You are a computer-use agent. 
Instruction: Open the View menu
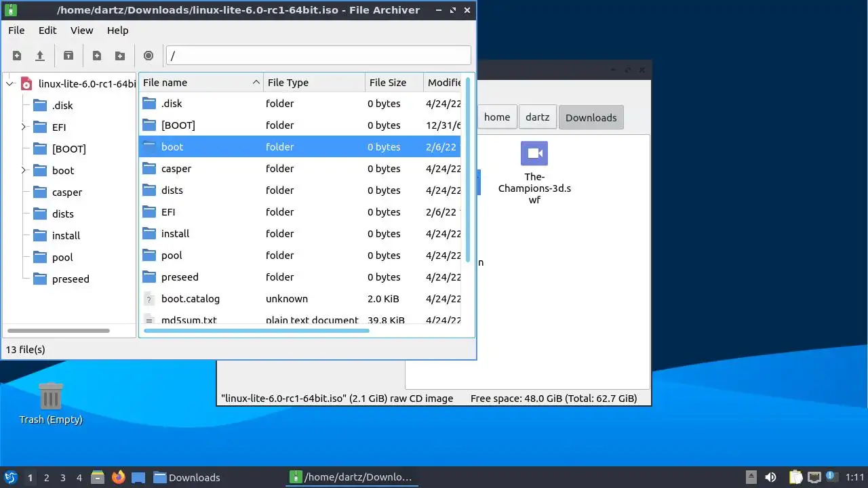tap(82, 30)
